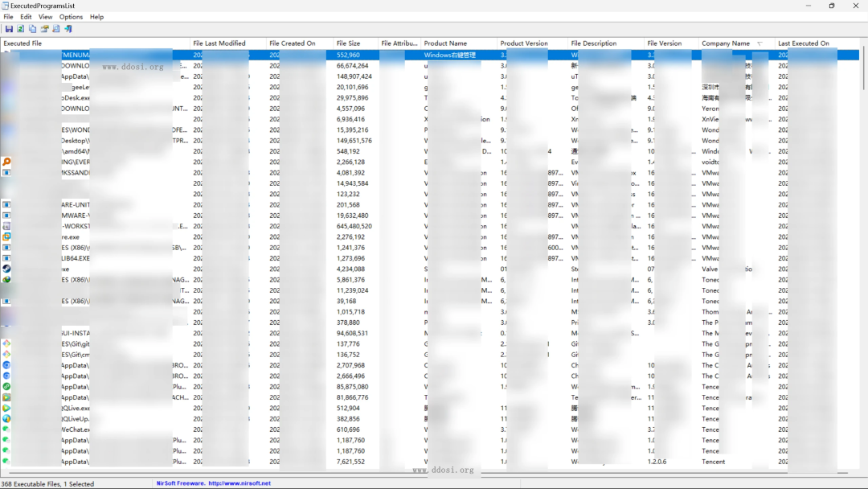Sort by File Last Modified column header
The height and width of the screenshot is (489, 868).
click(227, 43)
